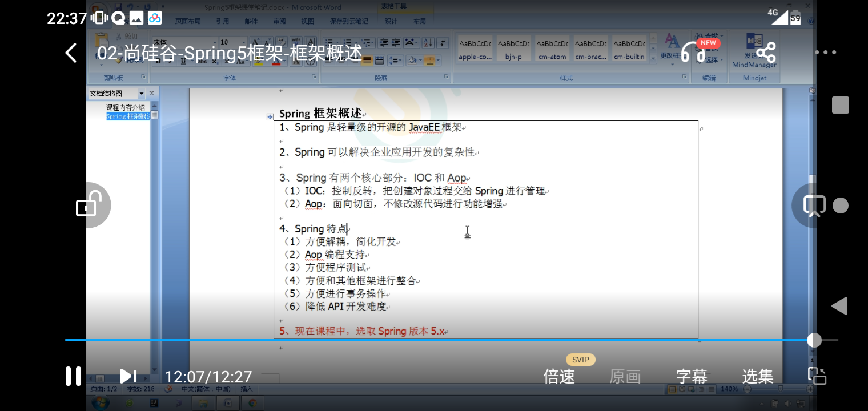This screenshot has height=411, width=868.
Task: Click the clear formatting eraser icon
Action: [280, 42]
